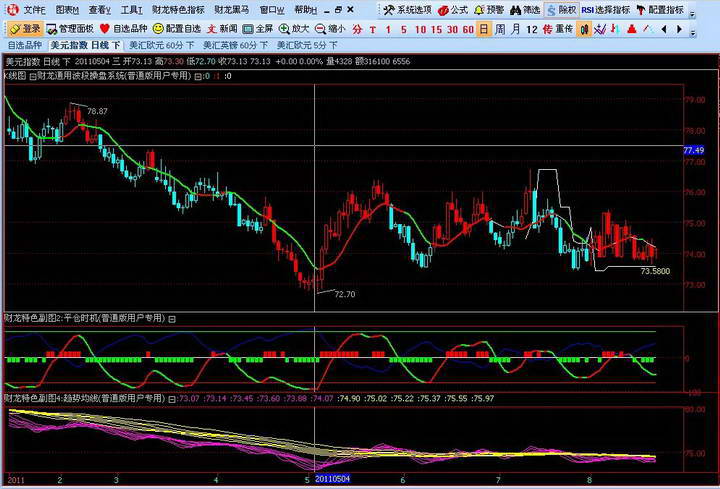Open the 财龙黑马 menu
720x489 pixels.
click(231, 10)
